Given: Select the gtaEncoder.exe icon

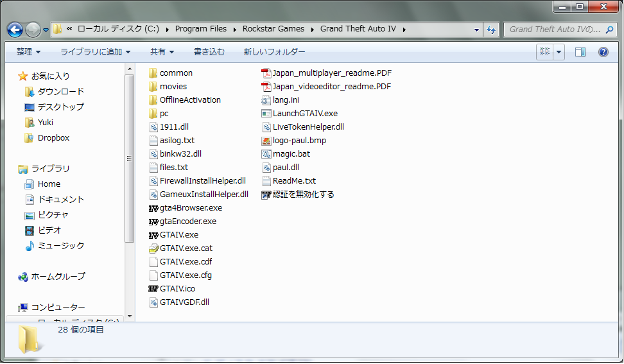Looking at the screenshot, I should pyautogui.click(x=153, y=221).
